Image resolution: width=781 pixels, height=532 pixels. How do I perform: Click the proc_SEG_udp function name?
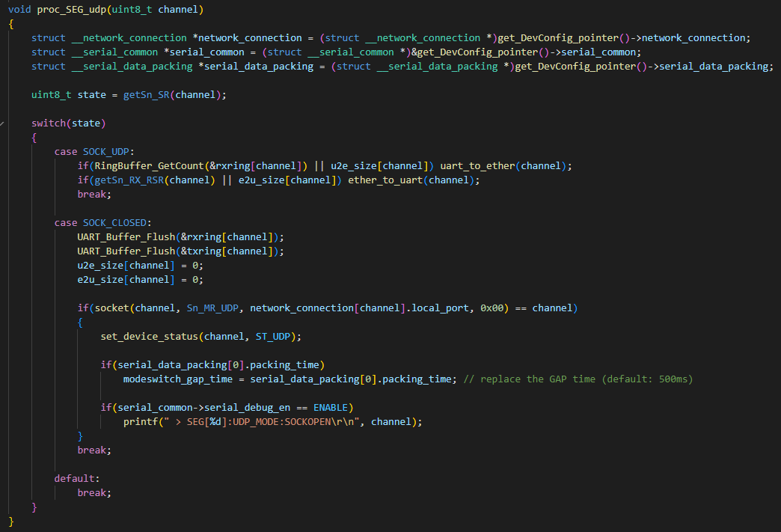tap(71, 10)
